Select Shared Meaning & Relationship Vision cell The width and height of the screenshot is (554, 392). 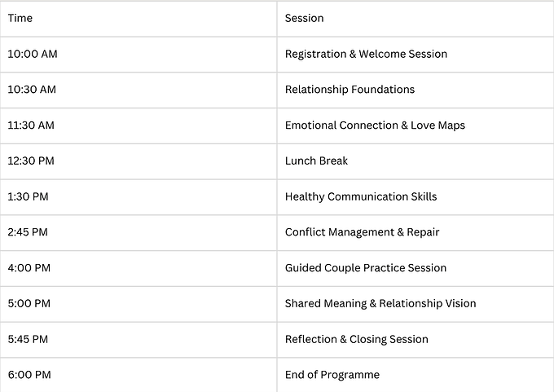coord(415,304)
